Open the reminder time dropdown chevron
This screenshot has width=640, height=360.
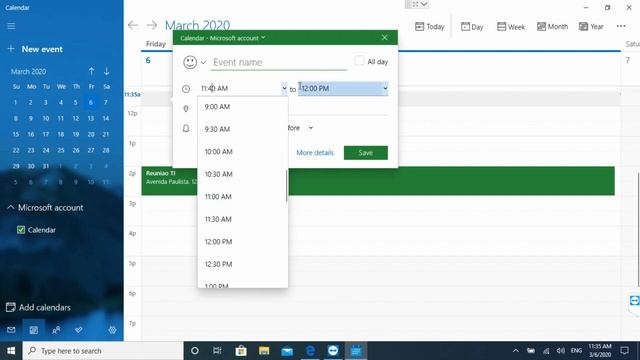click(x=311, y=128)
